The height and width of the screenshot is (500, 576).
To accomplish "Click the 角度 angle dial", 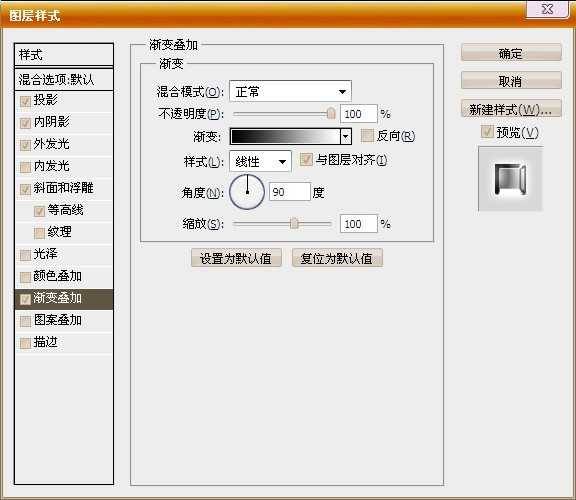I will click(x=247, y=192).
